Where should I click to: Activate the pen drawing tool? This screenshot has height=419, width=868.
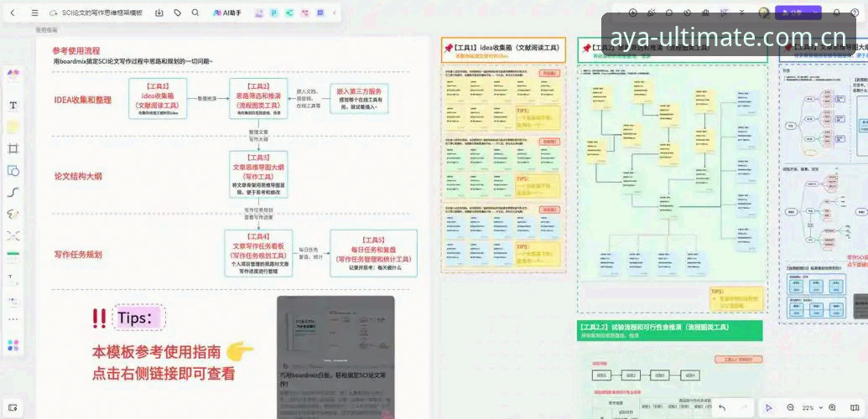13,214
